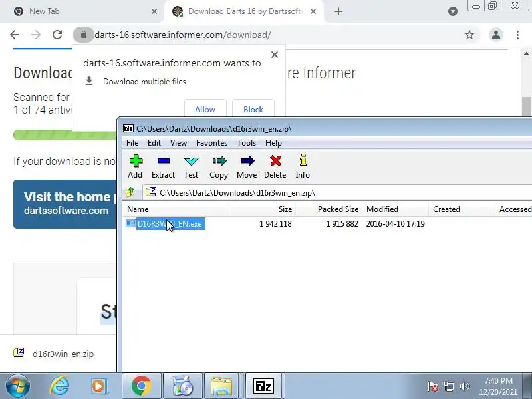Open the Info tool in 7-Zip
The image size is (532, 399).
click(x=303, y=166)
